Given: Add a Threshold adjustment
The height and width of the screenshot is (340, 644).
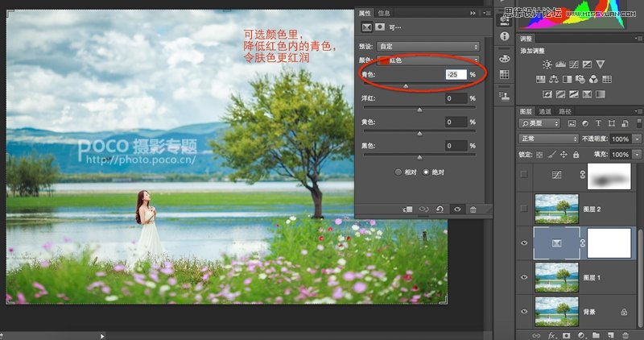Looking at the screenshot, I should click(574, 94).
